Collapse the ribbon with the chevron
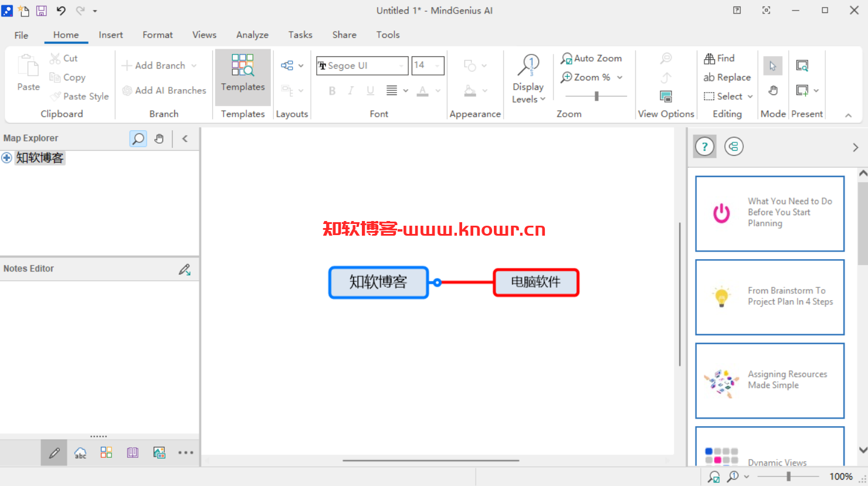The image size is (868, 486). (848, 115)
